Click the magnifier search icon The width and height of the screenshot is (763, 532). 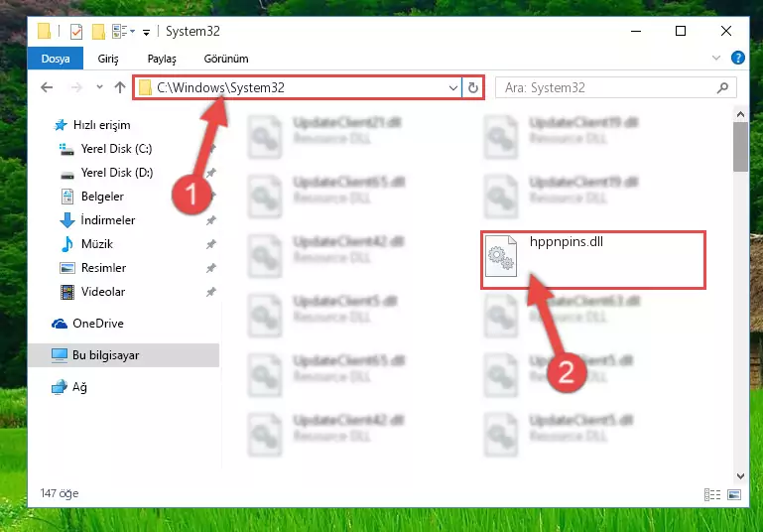pos(722,88)
